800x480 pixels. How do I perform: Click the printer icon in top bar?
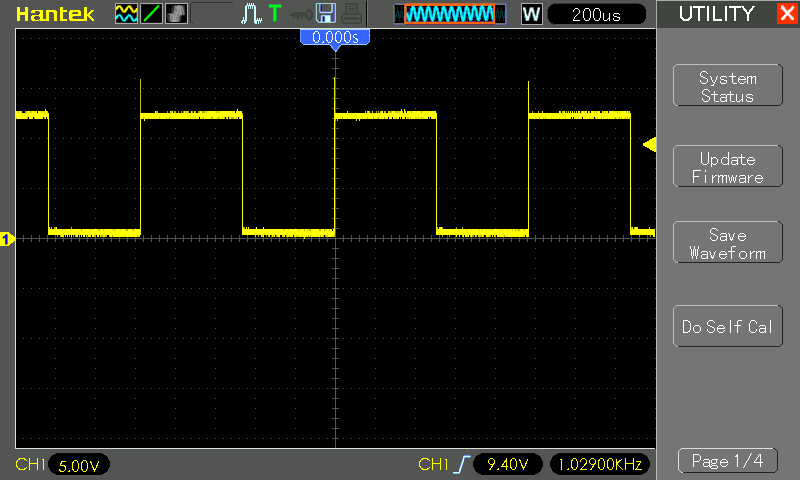coord(349,14)
